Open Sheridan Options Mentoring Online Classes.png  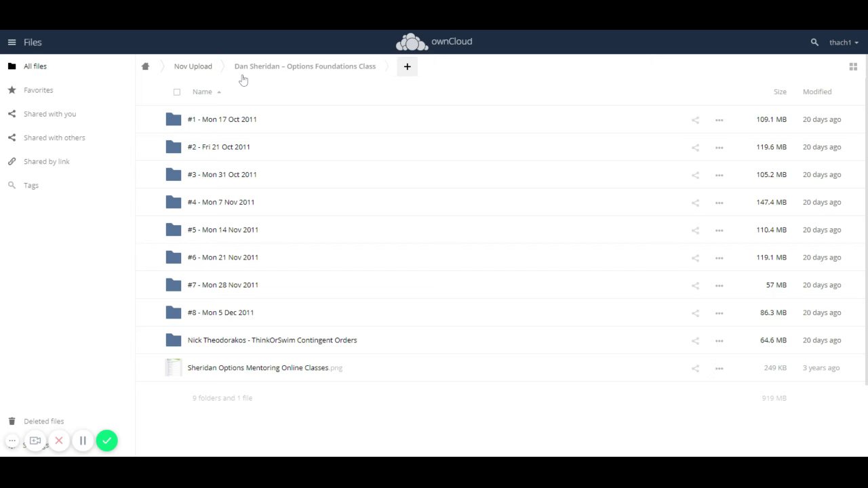click(264, 368)
